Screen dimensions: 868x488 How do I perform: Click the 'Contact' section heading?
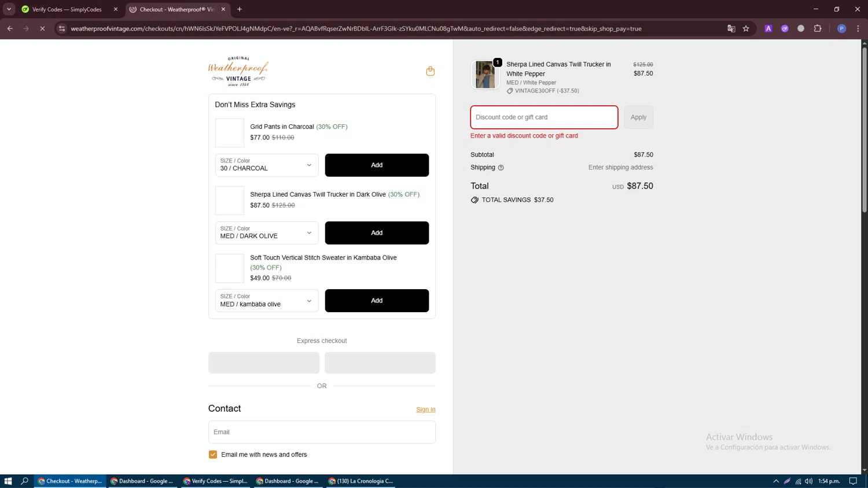point(225,409)
